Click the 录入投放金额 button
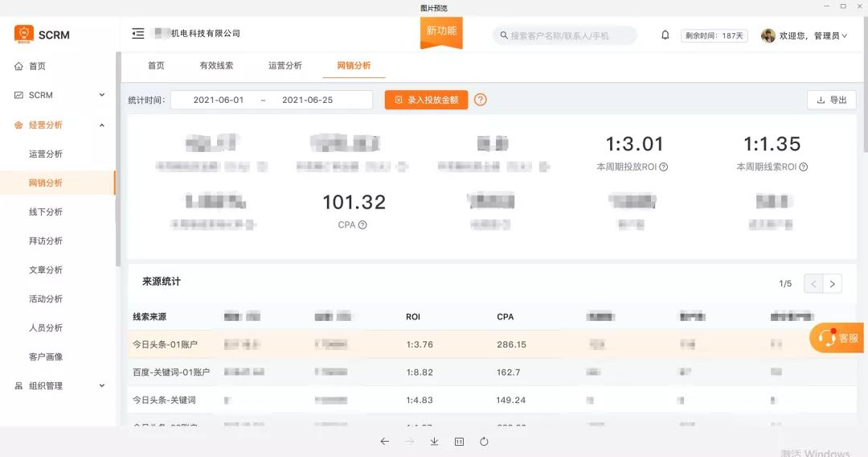This screenshot has width=868, height=457. [426, 100]
